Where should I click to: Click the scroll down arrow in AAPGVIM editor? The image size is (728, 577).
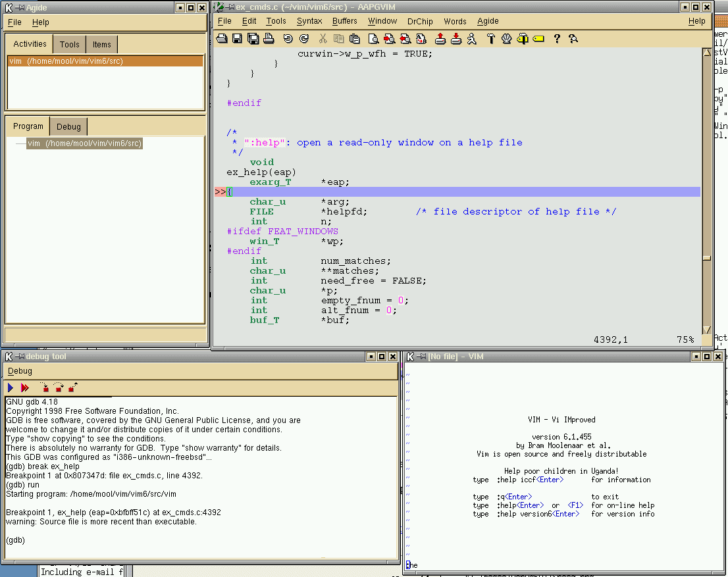pyautogui.click(x=707, y=330)
